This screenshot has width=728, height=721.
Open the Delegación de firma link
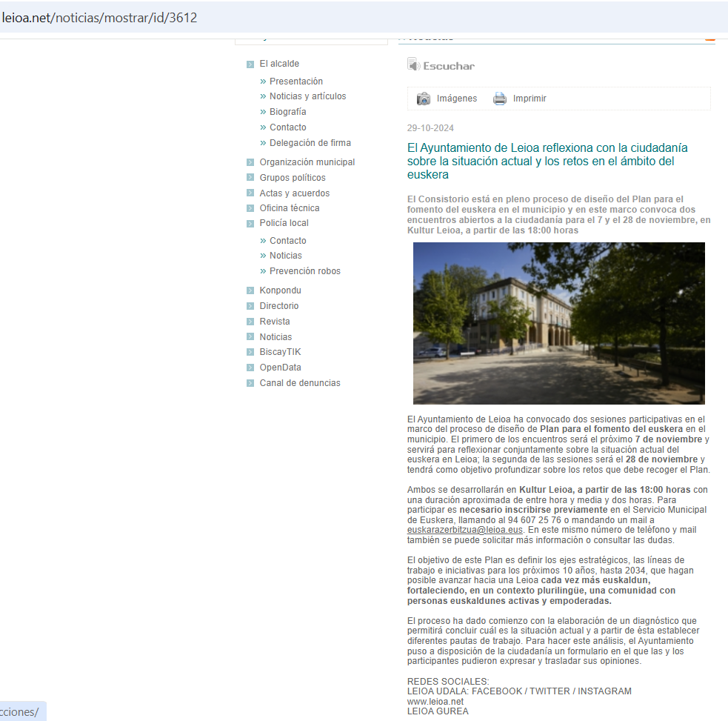tap(310, 143)
